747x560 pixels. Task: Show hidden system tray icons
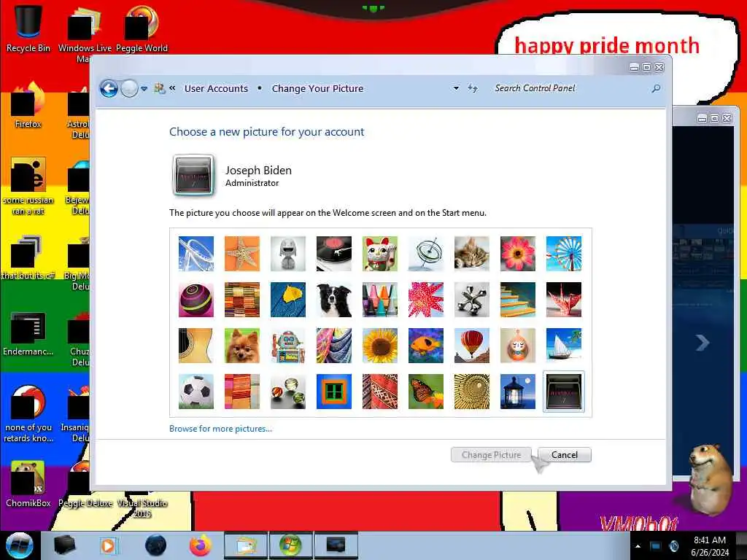click(638, 545)
